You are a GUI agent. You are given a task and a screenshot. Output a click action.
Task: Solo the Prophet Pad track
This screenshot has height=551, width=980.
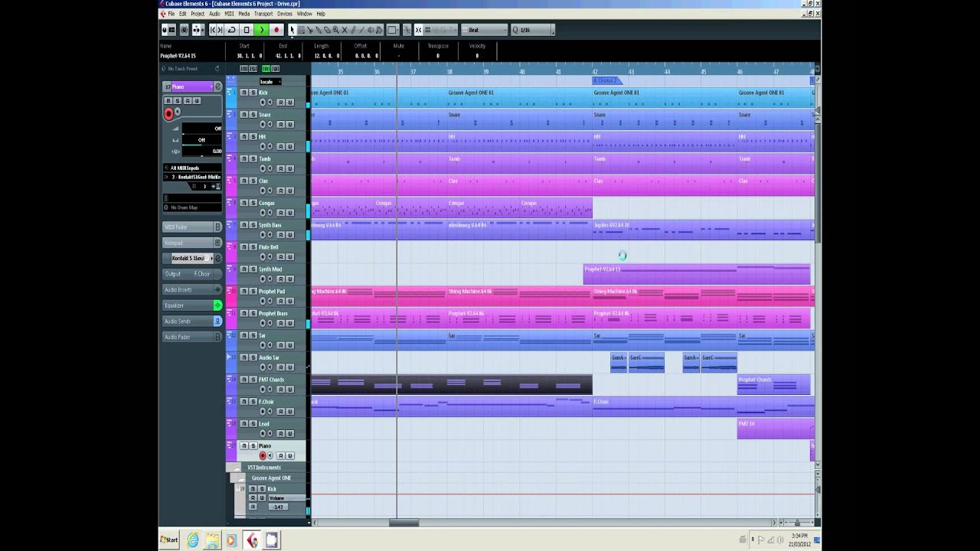(x=253, y=291)
